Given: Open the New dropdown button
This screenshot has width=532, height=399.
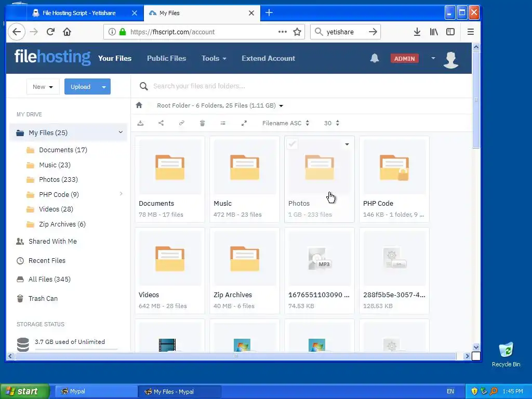Looking at the screenshot, I should coord(43,87).
